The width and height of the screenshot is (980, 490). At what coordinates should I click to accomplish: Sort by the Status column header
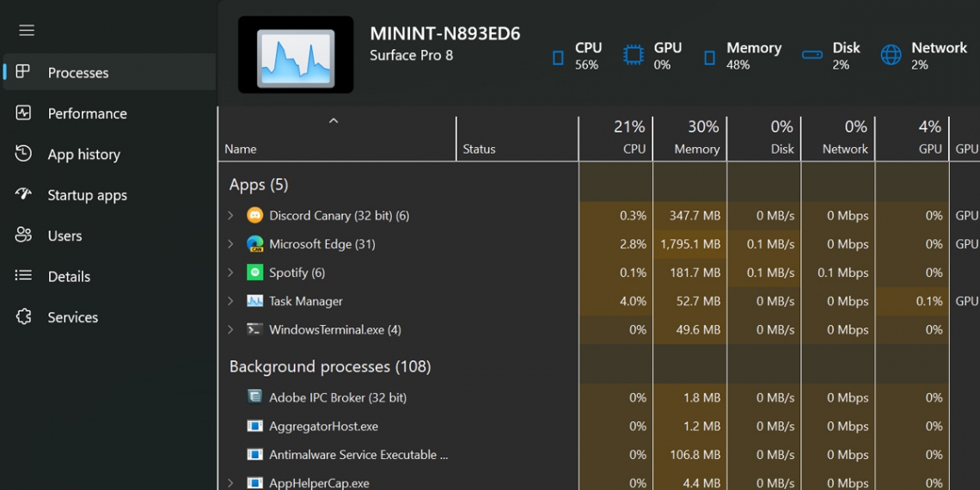click(518, 138)
